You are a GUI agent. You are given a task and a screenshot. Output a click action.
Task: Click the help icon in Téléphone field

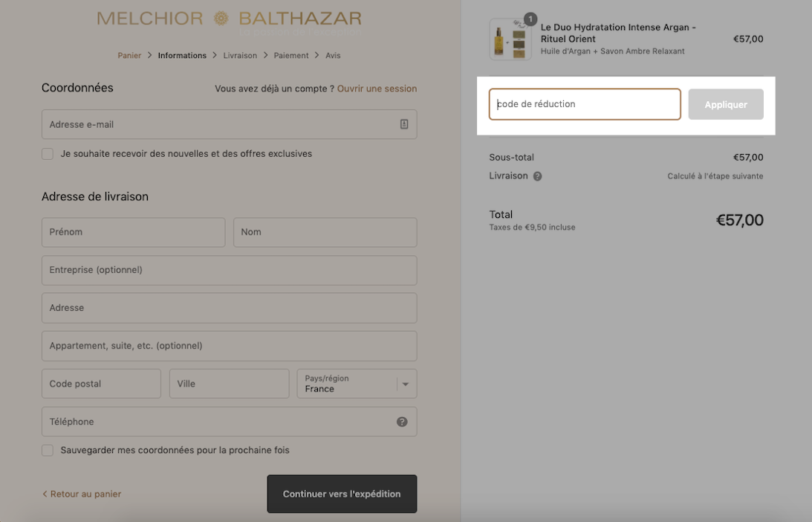tap(402, 422)
